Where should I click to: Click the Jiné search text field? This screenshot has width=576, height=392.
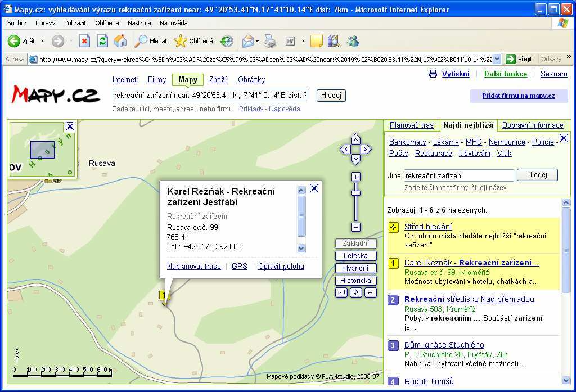(x=458, y=175)
